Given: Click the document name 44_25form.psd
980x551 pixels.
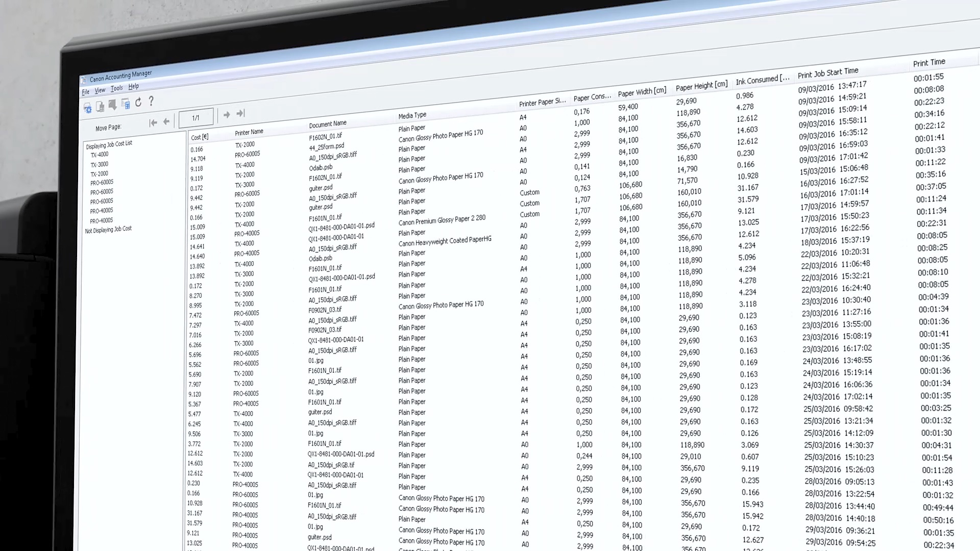Looking at the screenshot, I should coord(326,147).
